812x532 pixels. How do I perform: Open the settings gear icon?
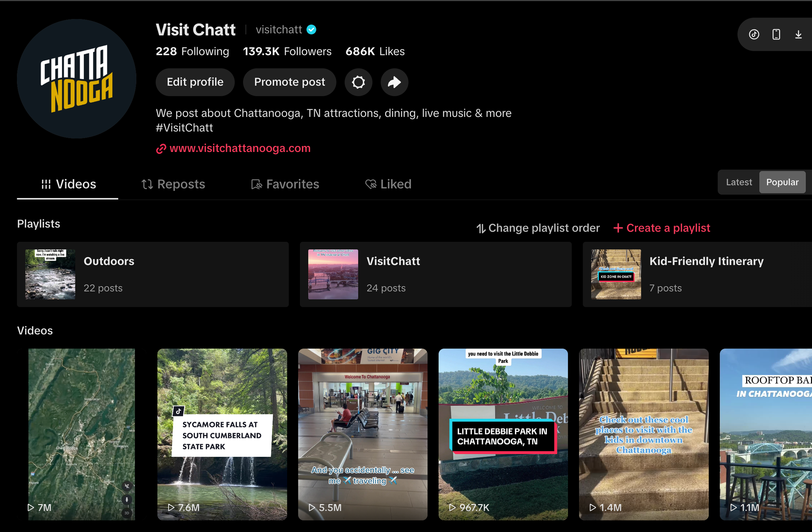point(358,82)
